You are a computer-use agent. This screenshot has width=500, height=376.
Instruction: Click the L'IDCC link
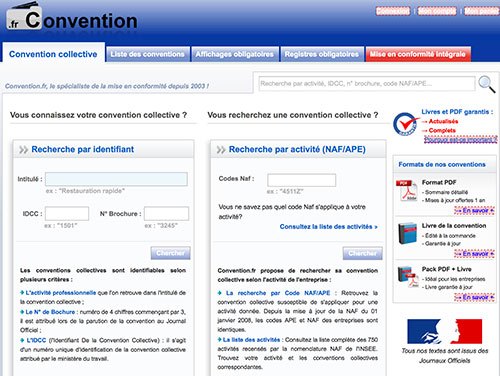pos(36,340)
